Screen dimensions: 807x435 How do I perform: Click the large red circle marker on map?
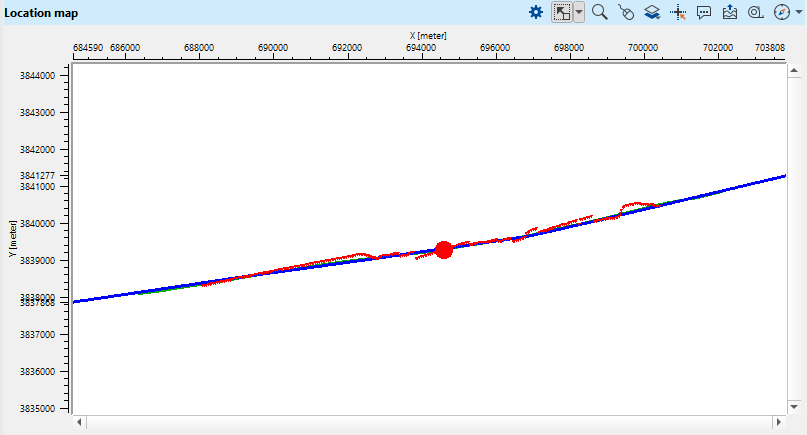tap(444, 250)
